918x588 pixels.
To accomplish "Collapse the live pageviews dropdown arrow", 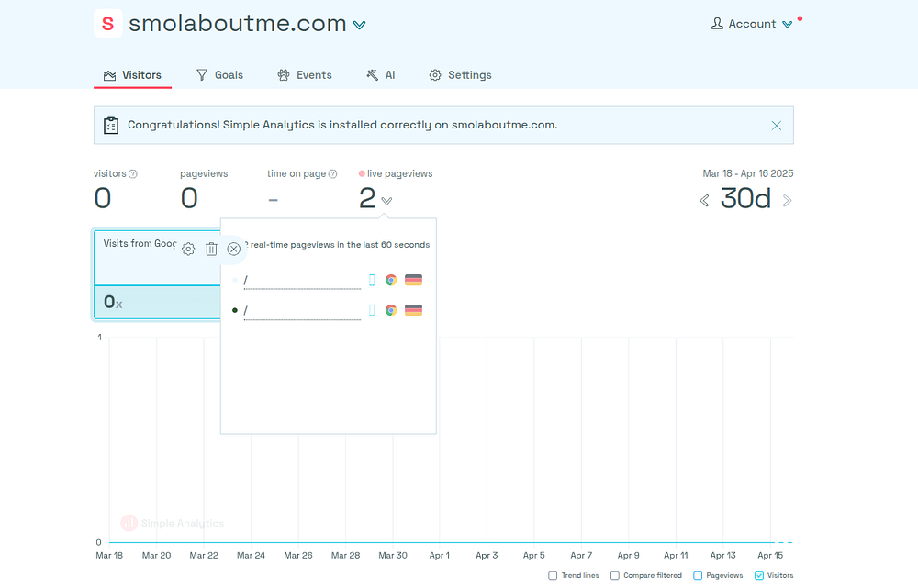I will (x=386, y=201).
